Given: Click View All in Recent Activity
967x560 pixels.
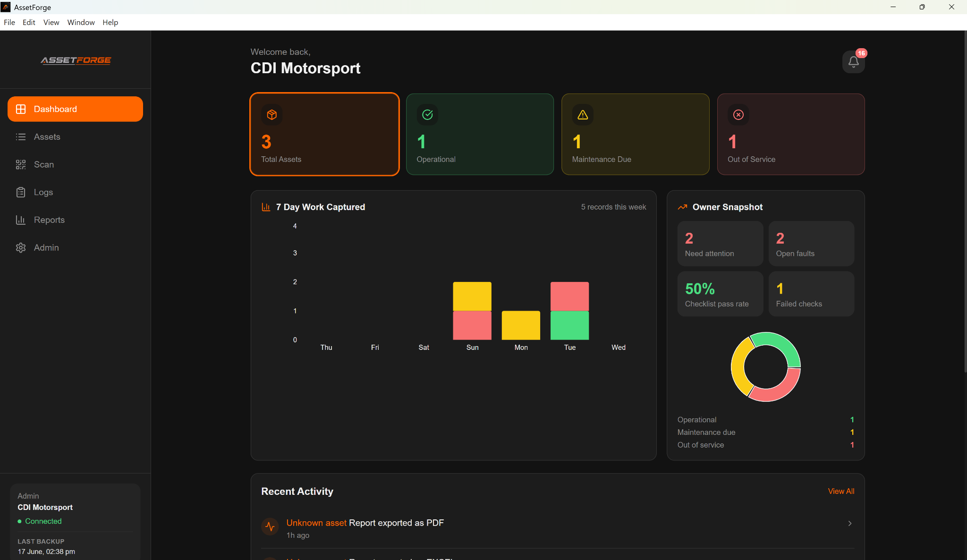Looking at the screenshot, I should 841,491.
